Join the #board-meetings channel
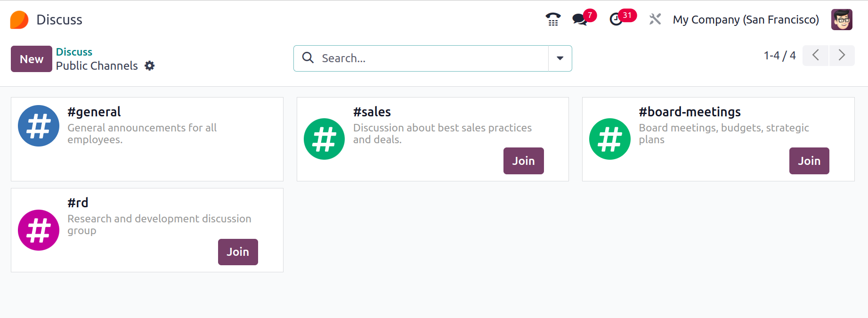 pyautogui.click(x=809, y=161)
